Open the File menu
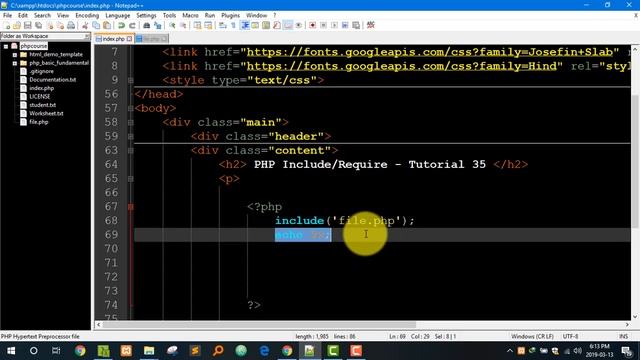 (7, 15)
